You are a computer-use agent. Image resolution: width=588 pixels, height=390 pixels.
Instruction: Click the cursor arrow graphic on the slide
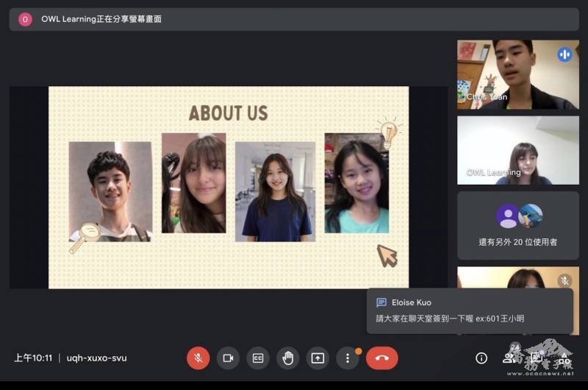pyautogui.click(x=387, y=255)
